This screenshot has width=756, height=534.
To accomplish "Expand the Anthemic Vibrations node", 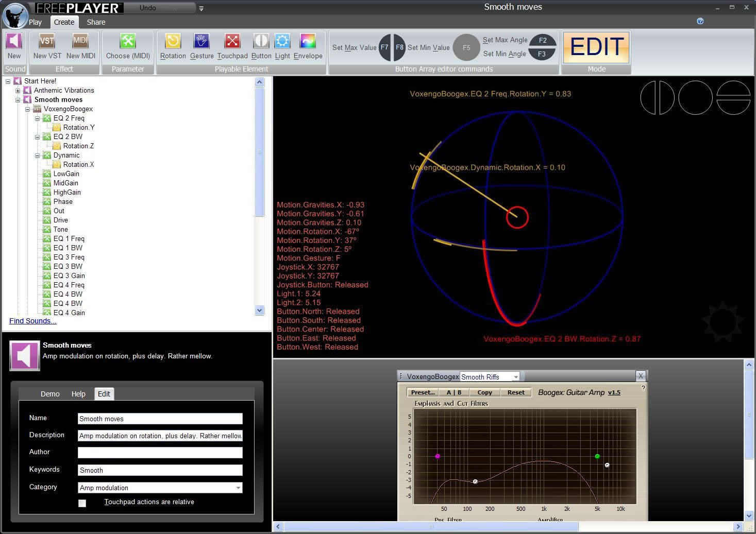I will click(18, 91).
